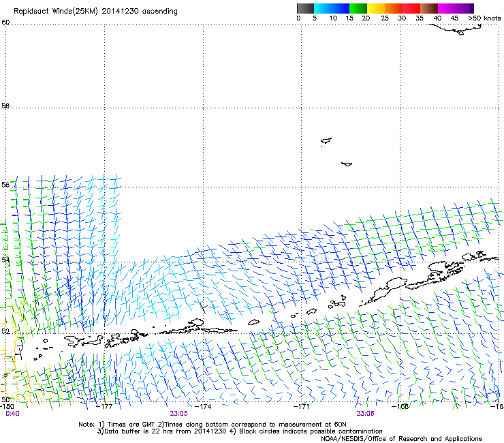The height and width of the screenshot is (443, 504).
Task: Click the note line "3)Data buffer is 22 hrs"
Action: point(240,431)
